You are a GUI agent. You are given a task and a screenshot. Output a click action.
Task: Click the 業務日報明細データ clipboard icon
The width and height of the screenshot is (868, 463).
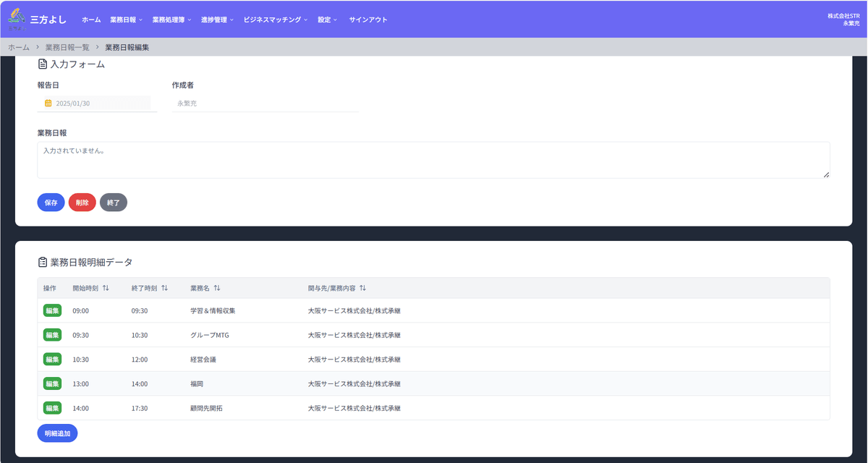point(43,262)
